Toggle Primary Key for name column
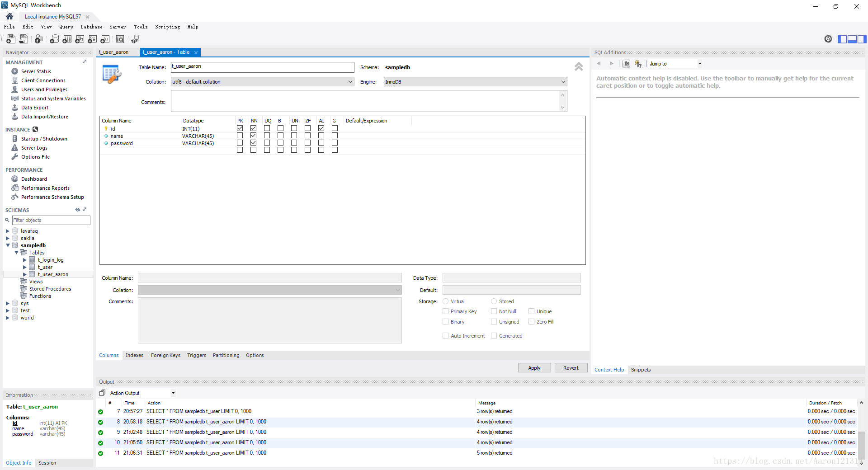The image size is (868, 470). 240,136
